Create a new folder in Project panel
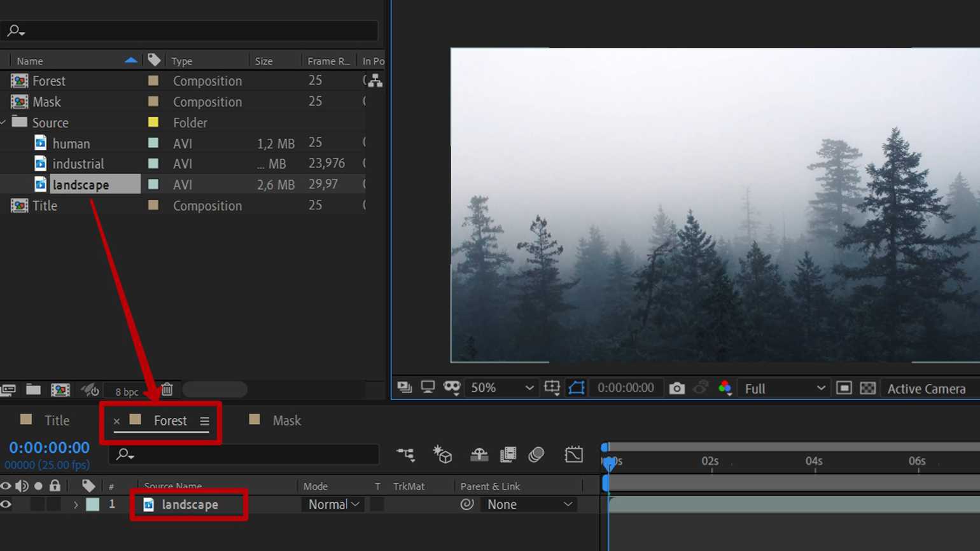 [x=33, y=389]
